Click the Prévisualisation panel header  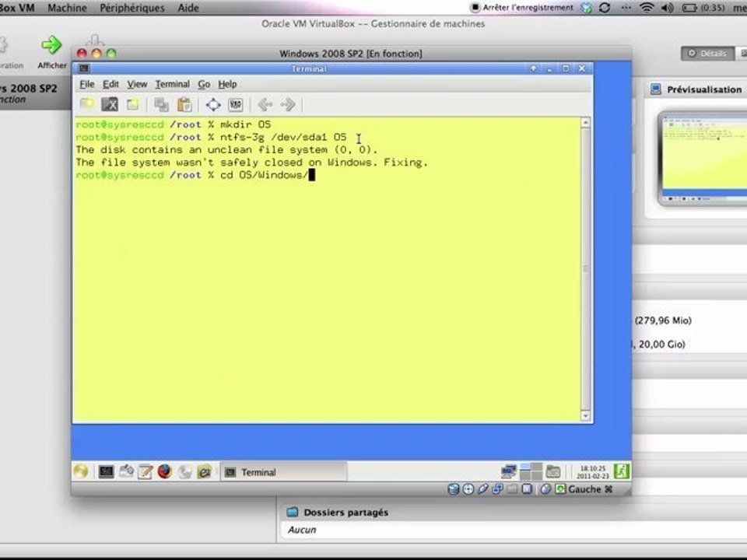(696, 89)
